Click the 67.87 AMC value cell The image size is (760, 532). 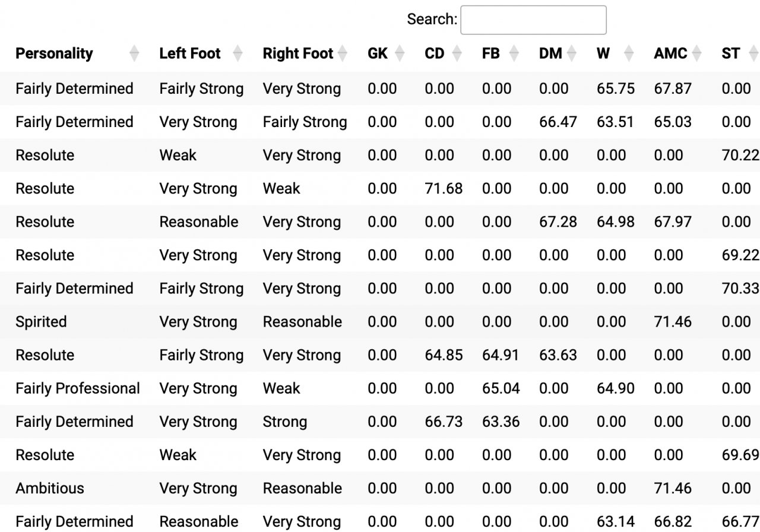click(673, 89)
